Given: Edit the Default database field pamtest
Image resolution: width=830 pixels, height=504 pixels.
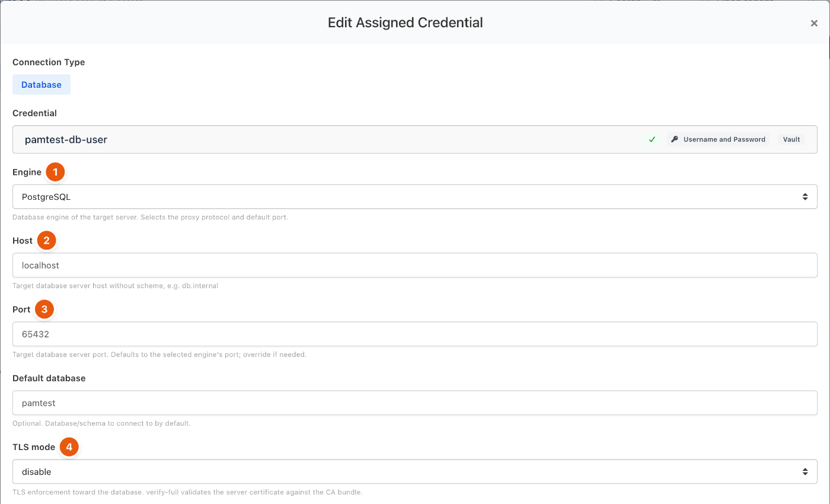Looking at the screenshot, I should click(415, 403).
